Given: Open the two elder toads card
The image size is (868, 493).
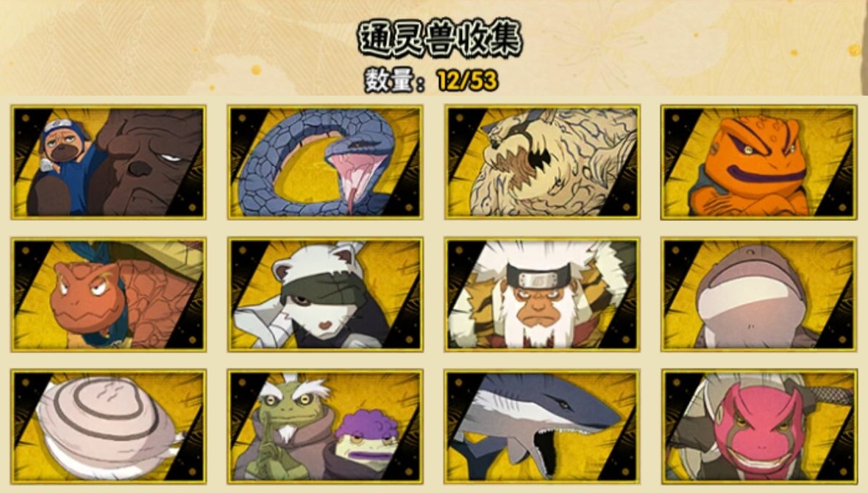Looking at the screenshot, I should [325, 427].
